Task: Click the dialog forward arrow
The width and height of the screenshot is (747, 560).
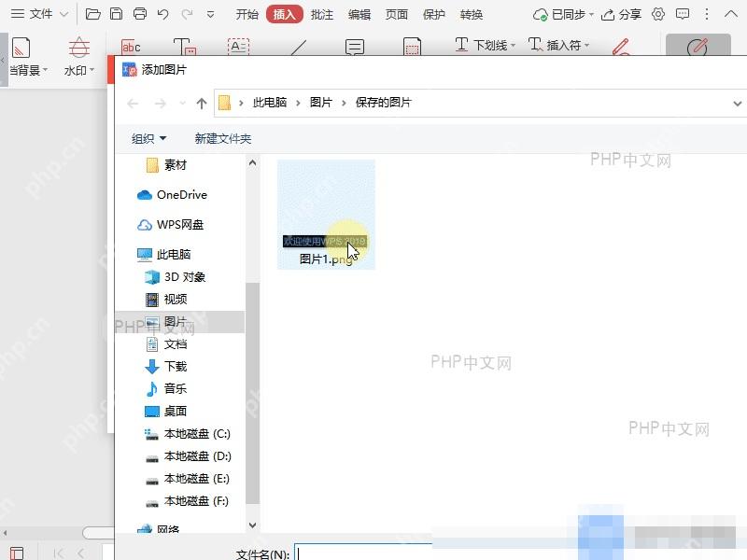Action: [160, 103]
